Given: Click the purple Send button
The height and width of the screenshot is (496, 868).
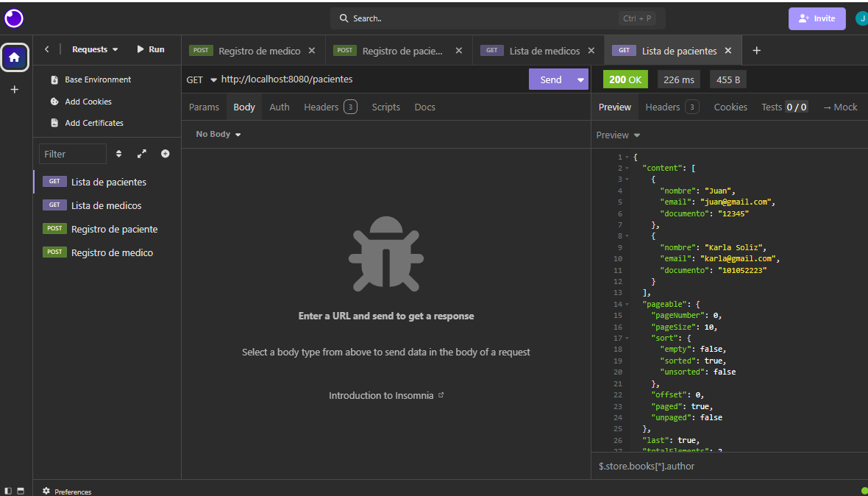Looking at the screenshot, I should click(x=551, y=79).
